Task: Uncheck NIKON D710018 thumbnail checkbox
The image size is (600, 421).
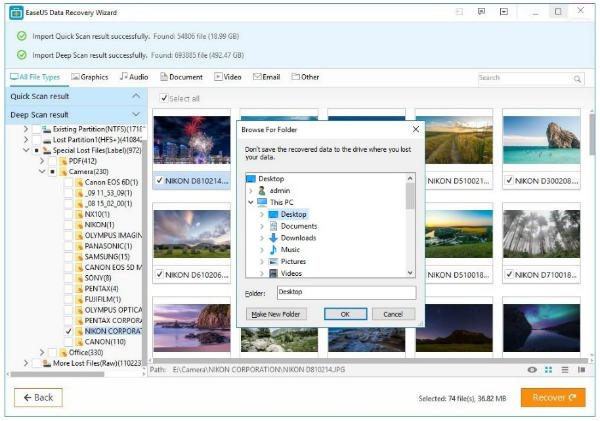Action: 509,274
